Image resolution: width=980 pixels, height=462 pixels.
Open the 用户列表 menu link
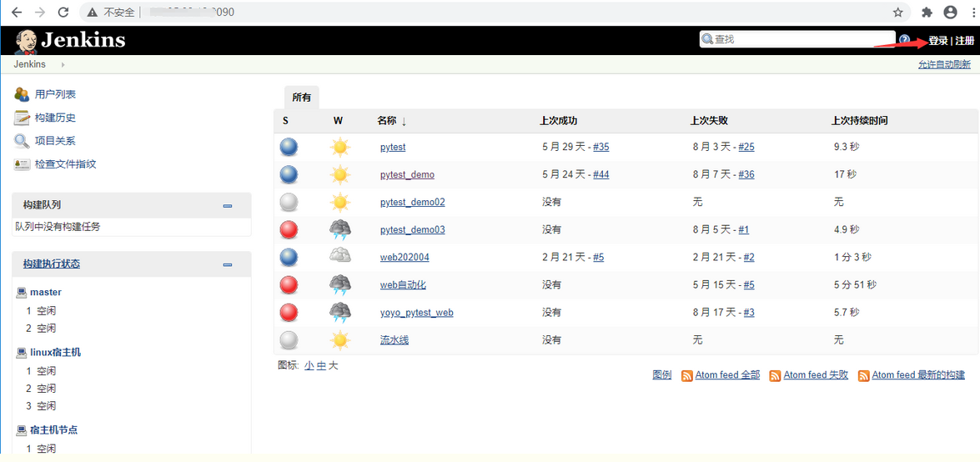56,94
